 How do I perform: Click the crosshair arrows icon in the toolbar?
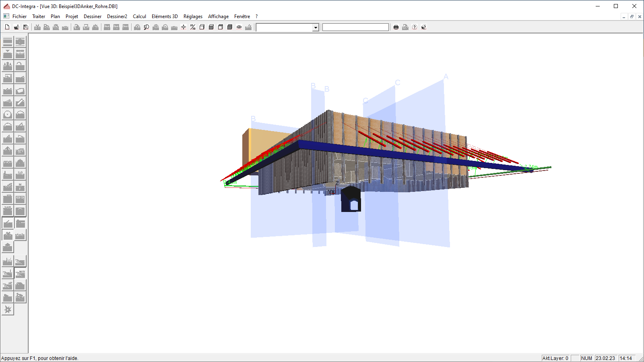click(x=184, y=27)
